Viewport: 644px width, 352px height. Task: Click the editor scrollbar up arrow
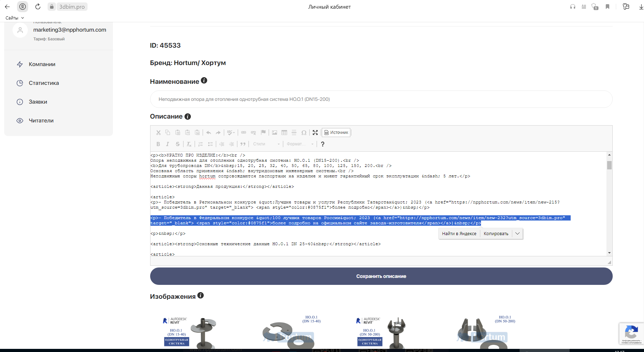[x=609, y=154]
